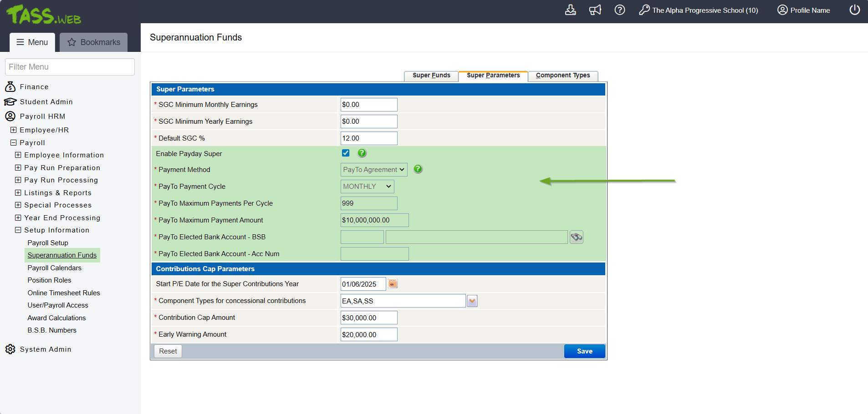Click The Alpha Progressive School (10) text
Screen dimensions: 868x414
point(705,10)
